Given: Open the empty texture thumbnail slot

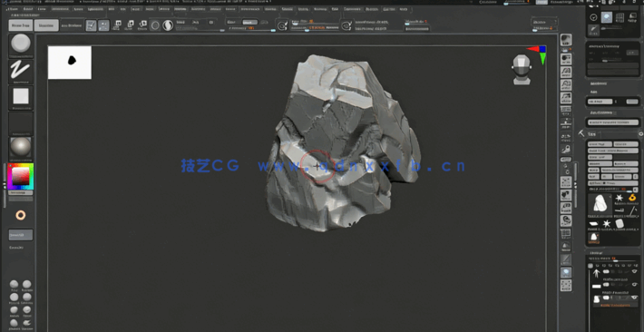Looking at the screenshot, I should [x=21, y=123].
